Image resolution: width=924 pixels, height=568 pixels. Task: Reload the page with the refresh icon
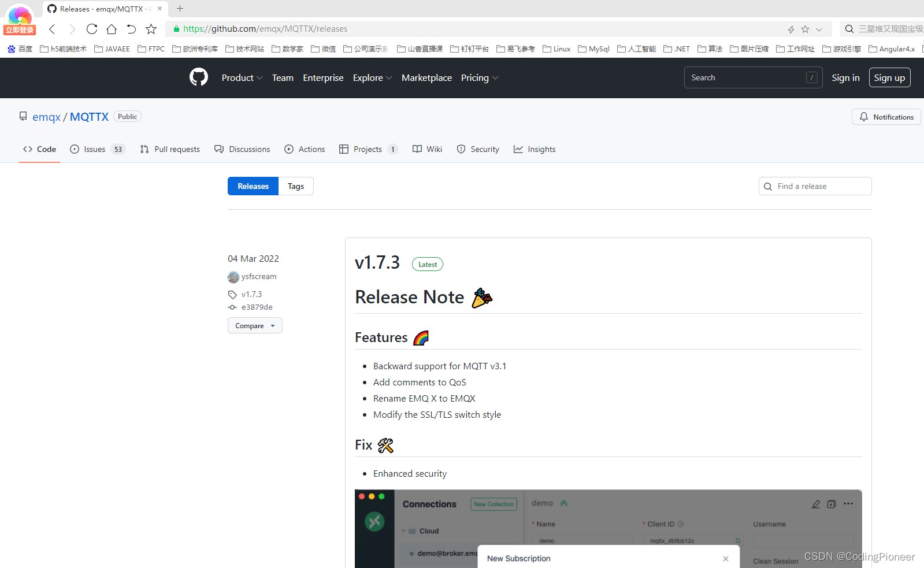91,29
